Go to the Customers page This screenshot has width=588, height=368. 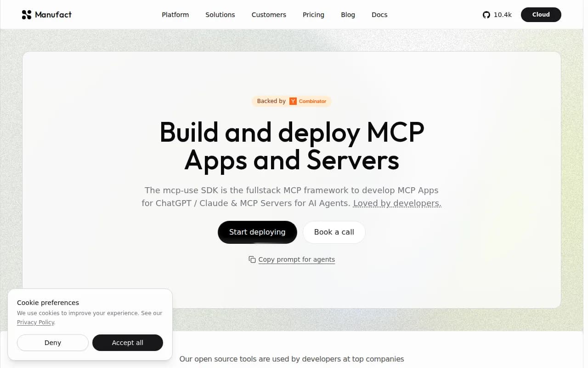click(x=269, y=15)
